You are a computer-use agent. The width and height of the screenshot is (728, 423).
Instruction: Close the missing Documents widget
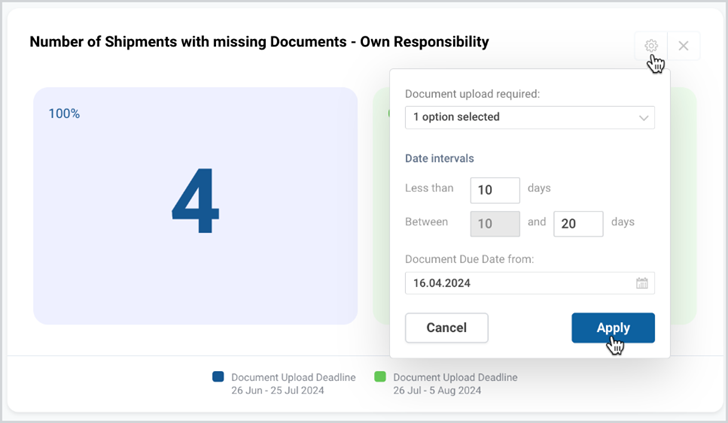(x=683, y=46)
